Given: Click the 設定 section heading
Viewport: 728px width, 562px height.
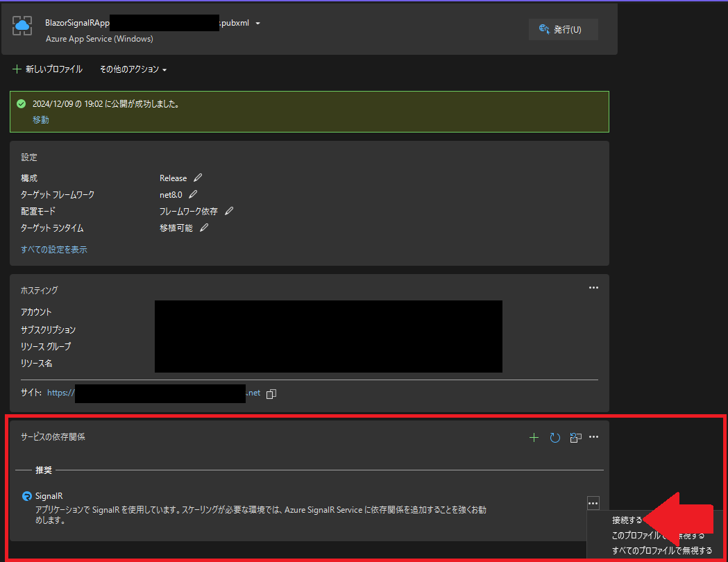Looking at the screenshot, I should (28, 157).
